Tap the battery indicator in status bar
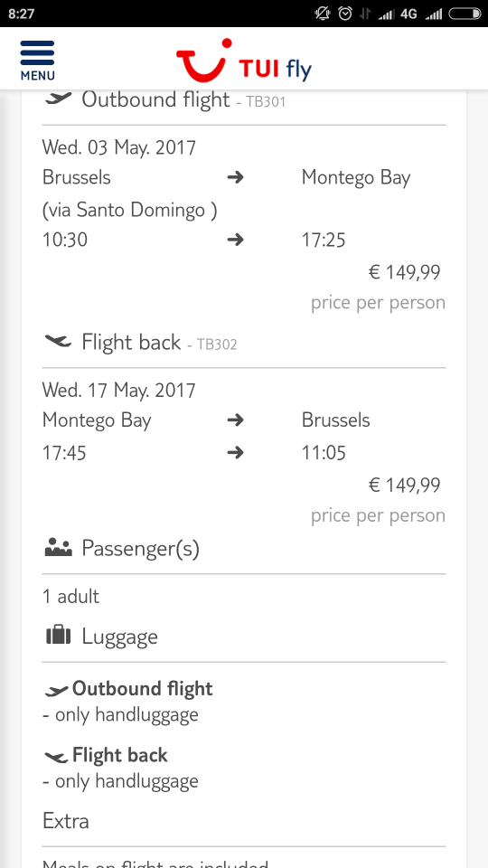This screenshot has width=488, height=868. tap(465, 14)
